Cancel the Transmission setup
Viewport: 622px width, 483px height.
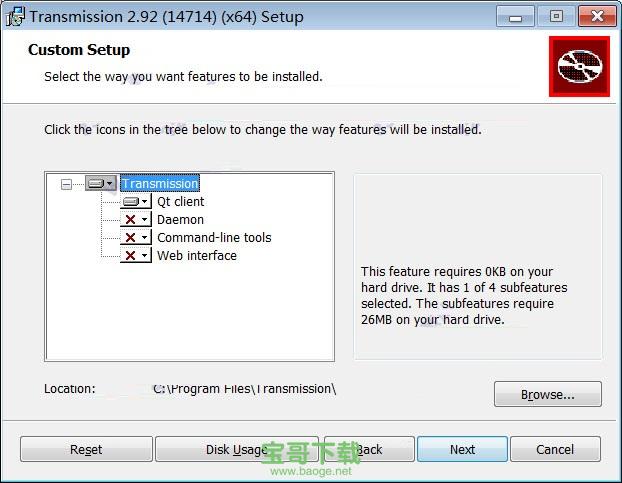coord(555,449)
